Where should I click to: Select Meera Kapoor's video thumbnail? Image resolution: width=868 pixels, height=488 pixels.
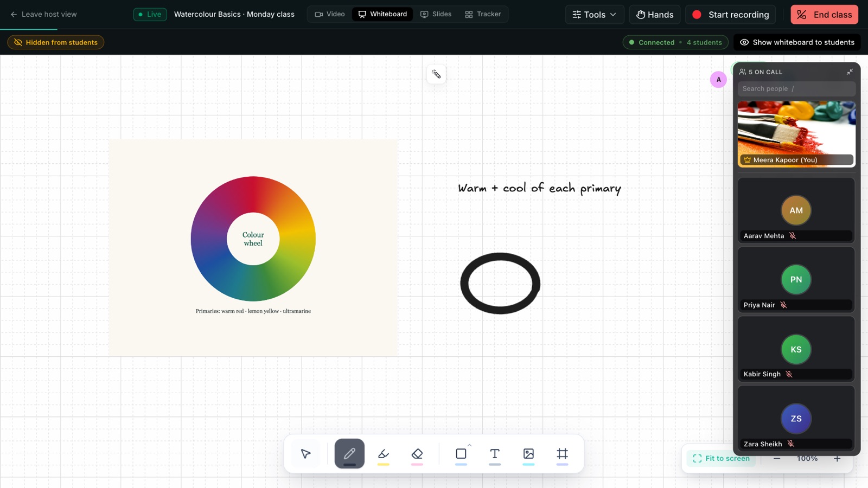point(796,134)
